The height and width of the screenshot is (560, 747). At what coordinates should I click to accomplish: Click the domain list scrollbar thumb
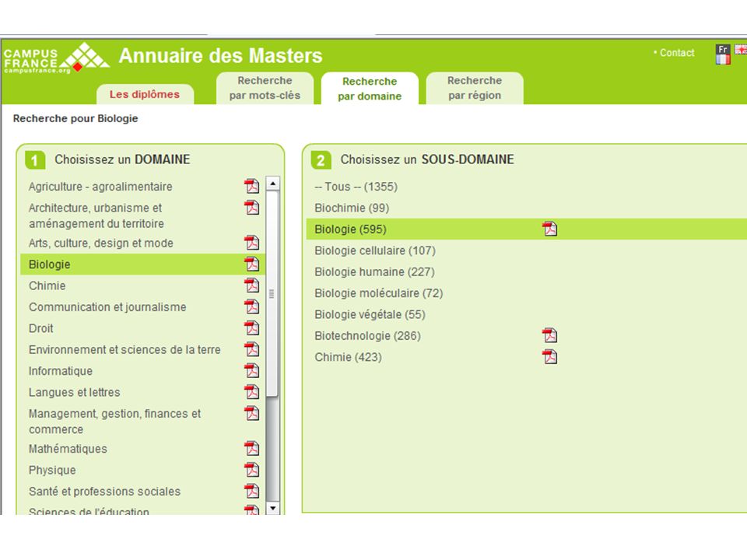pos(272,294)
